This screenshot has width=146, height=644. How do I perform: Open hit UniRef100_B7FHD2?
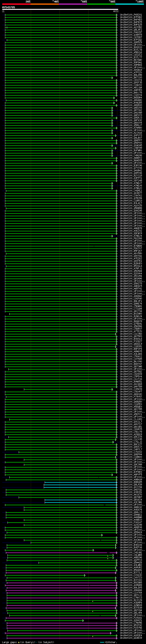point(131,17)
